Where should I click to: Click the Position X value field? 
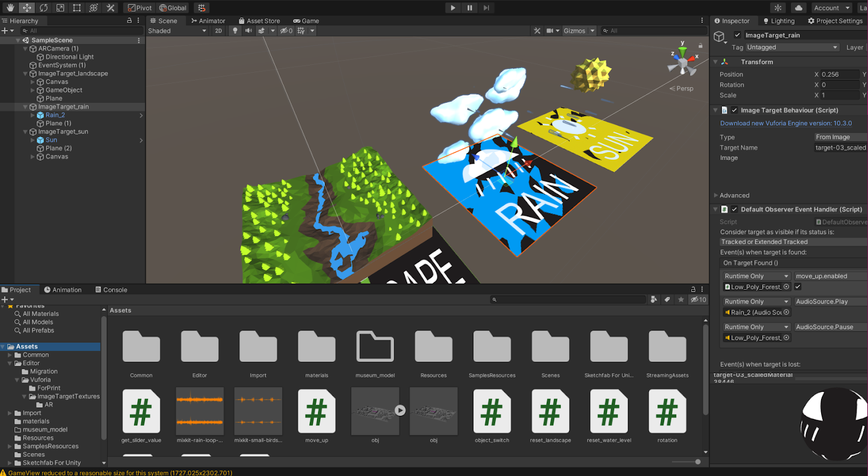840,75
